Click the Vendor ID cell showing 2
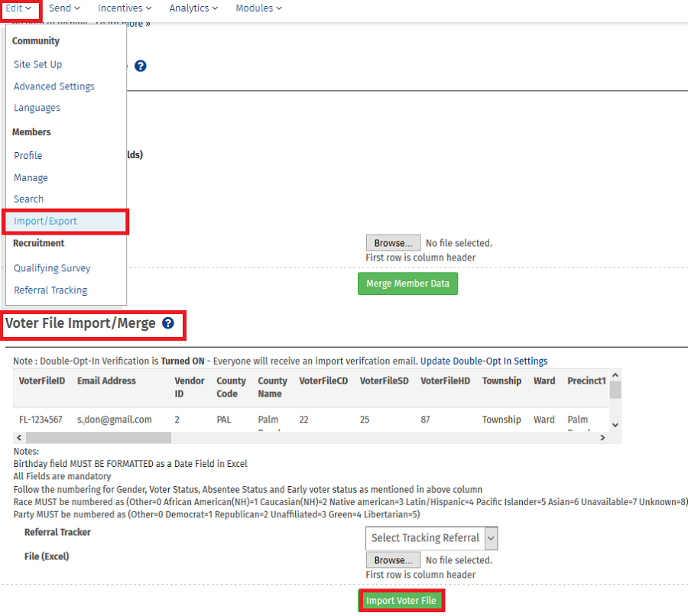The width and height of the screenshot is (688, 616). pos(177,420)
